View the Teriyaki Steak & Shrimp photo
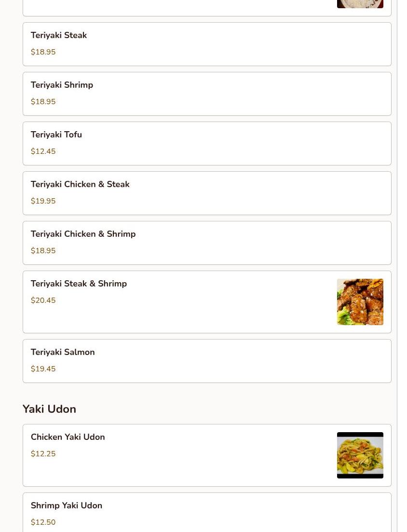The image size is (407, 532). point(360,302)
